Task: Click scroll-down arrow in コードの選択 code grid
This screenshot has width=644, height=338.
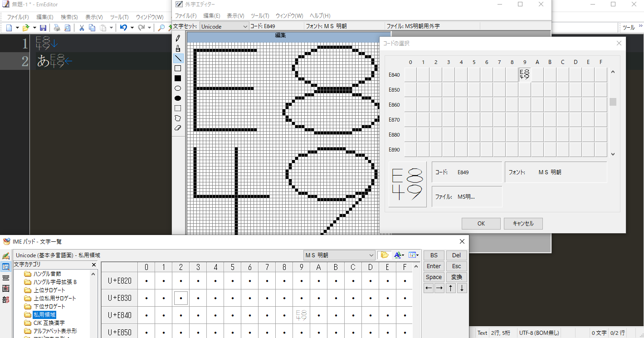Action: click(613, 154)
